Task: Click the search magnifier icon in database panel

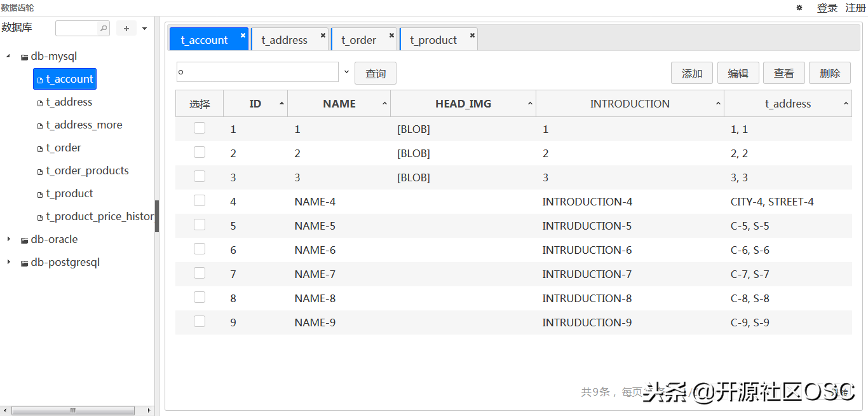Action: tap(103, 28)
